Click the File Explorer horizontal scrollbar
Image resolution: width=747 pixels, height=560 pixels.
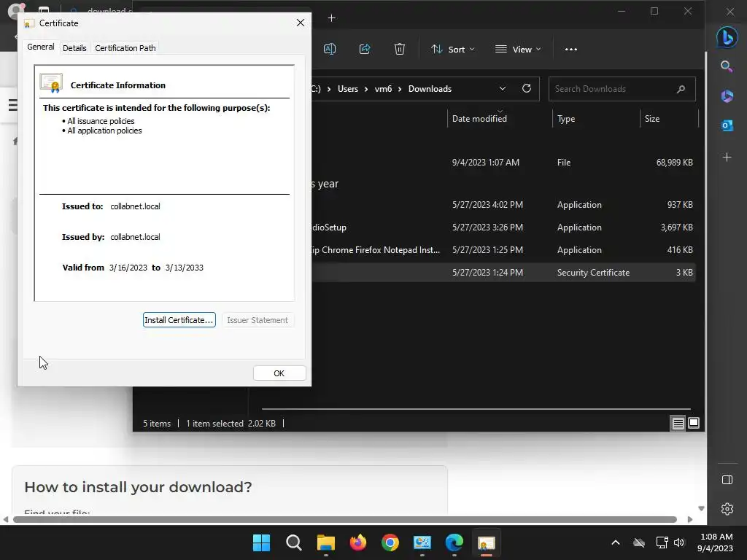(x=476, y=408)
